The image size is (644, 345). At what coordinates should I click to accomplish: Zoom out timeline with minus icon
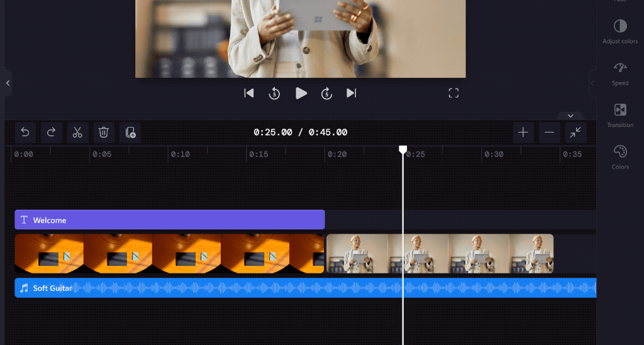[549, 132]
